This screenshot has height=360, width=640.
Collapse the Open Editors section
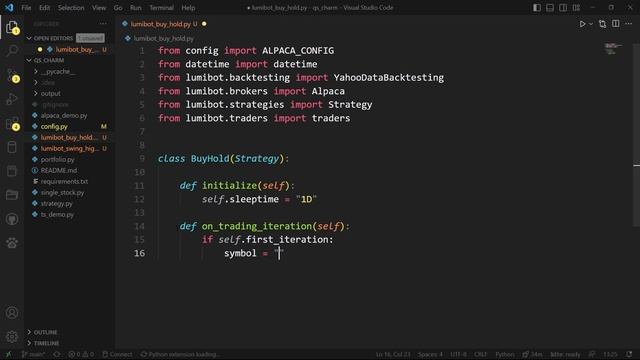point(29,38)
